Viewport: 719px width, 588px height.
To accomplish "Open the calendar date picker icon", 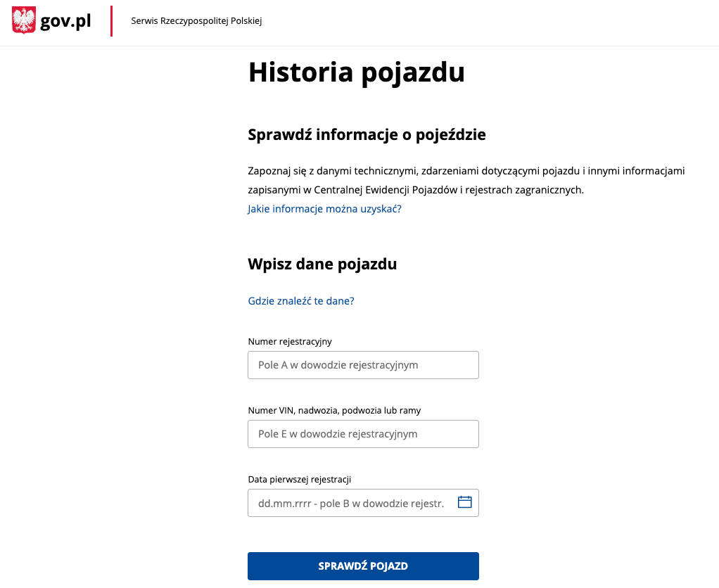I will pos(464,502).
